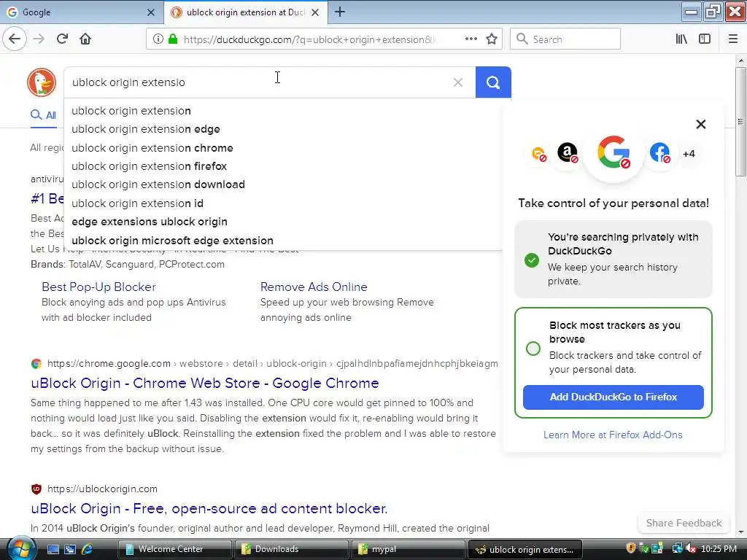The image size is (747, 560).
Task: Open the browser hamburger menu
Action: pos(733,39)
